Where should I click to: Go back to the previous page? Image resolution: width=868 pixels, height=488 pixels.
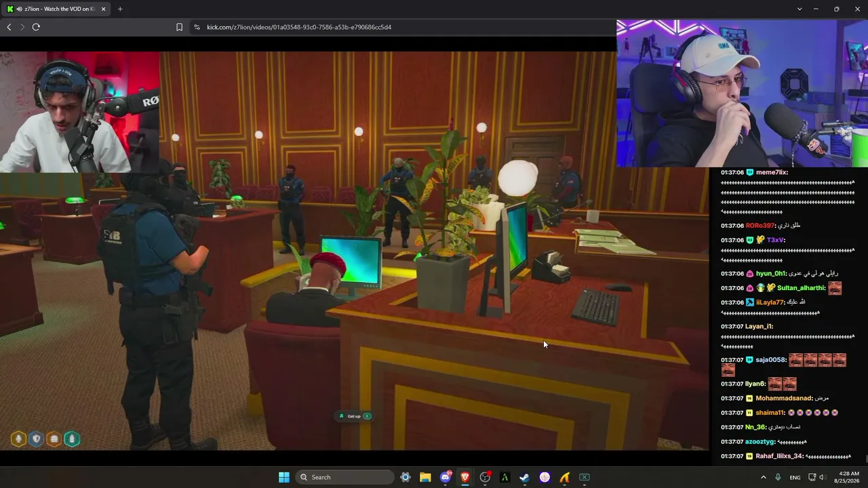(x=9, y=27)
